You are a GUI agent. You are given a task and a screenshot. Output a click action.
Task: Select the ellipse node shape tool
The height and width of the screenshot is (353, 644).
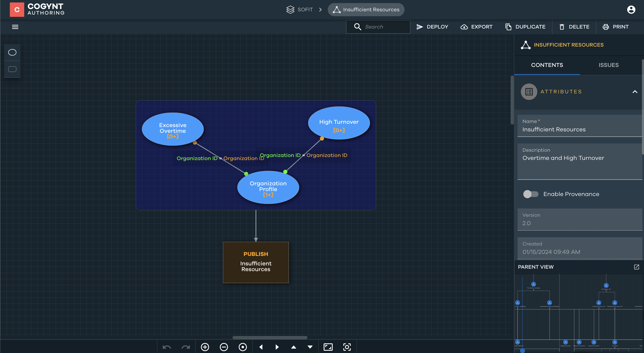(x=12, y=52)
